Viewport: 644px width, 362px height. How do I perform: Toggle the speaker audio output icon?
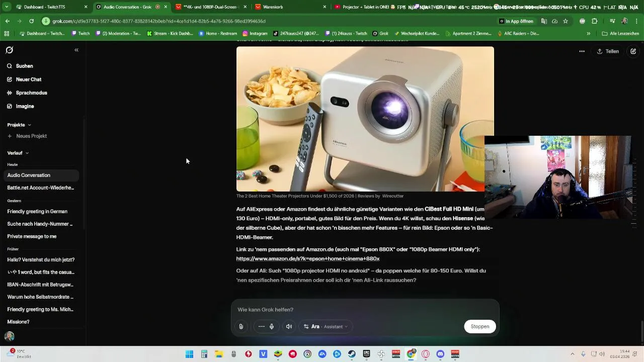(x=289, y=327)
